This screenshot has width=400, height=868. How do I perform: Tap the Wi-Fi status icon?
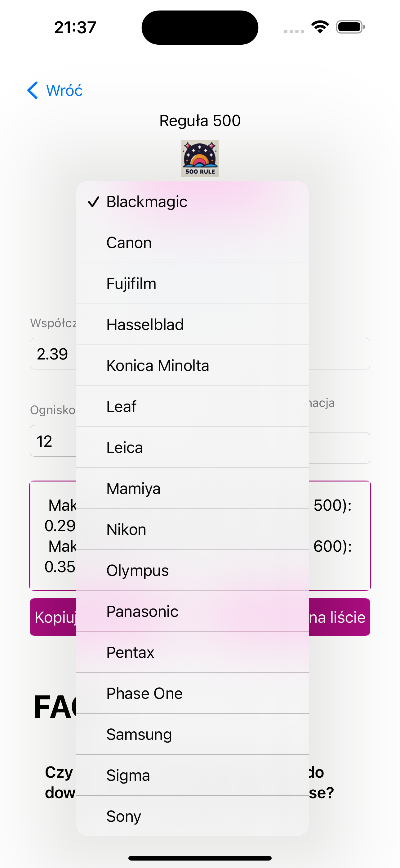320,27
